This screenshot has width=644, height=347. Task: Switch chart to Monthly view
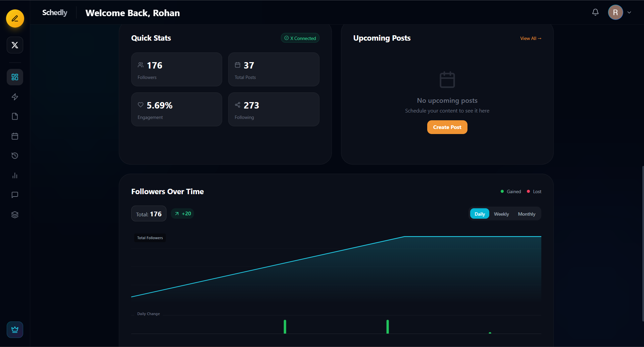[527, 214]
